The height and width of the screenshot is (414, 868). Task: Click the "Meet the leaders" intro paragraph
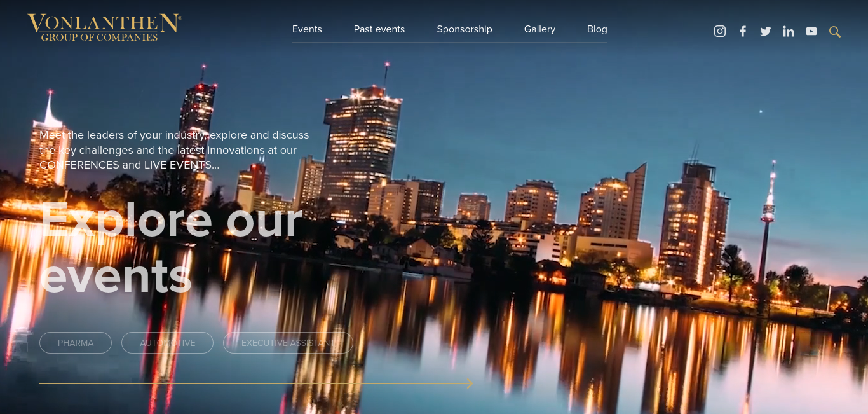point(174,150)
